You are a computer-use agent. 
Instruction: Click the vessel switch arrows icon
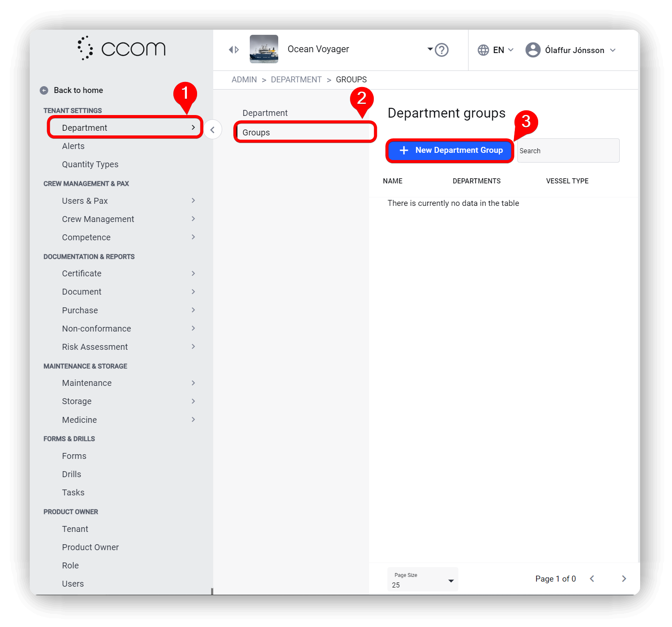pos(234,50)
